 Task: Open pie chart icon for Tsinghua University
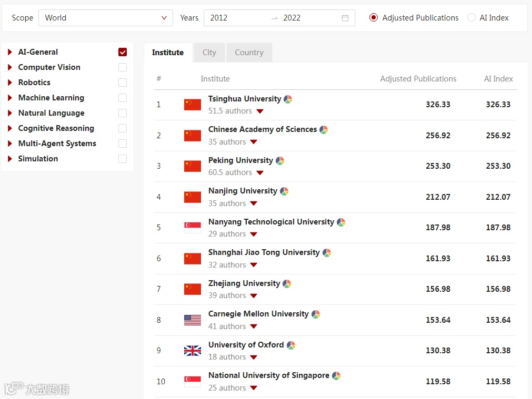click(x=288, y=99)
